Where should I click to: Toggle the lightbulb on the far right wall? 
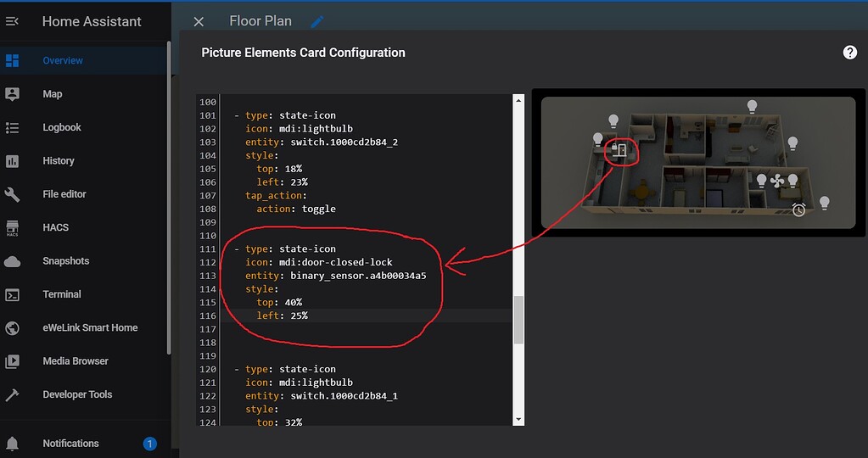pyautogui.click(x=792, y=143)
